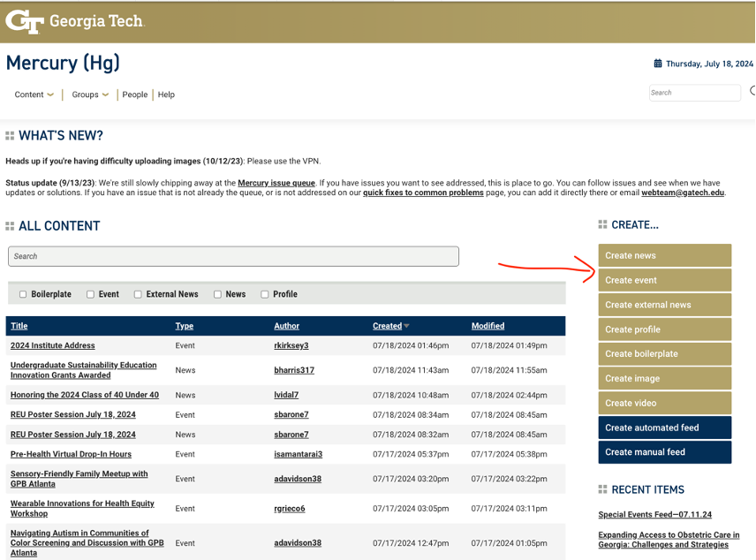Open Navigating Autism in Communities of Color item
Viewport: 756px width, 560px height.
click(x=87, y=542)
